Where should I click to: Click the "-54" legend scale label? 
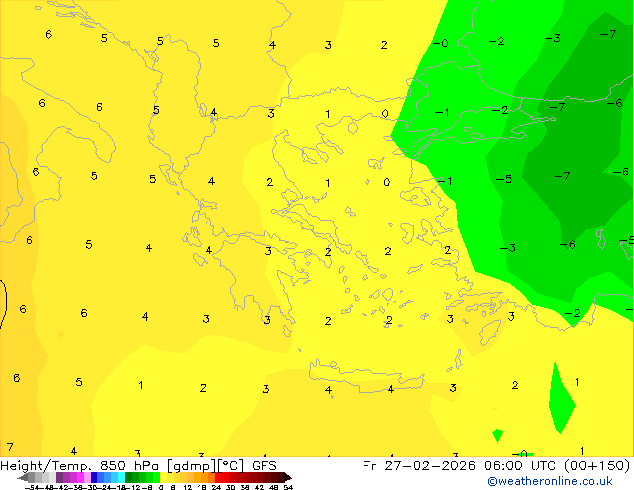click(33, 487)
